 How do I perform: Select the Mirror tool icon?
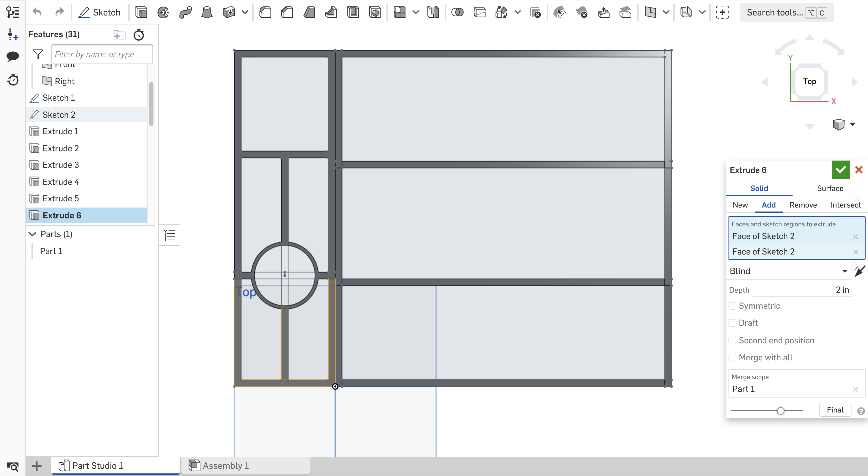[x=433, y=12]
